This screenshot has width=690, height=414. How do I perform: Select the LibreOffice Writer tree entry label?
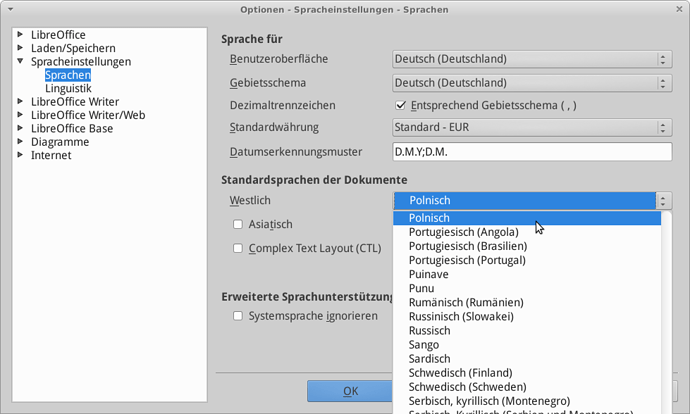pos(75,102)
